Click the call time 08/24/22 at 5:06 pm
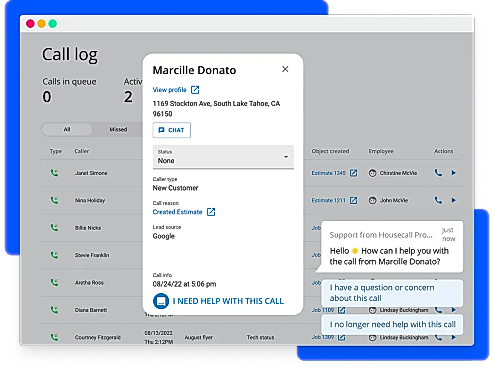 coord(184,284)
